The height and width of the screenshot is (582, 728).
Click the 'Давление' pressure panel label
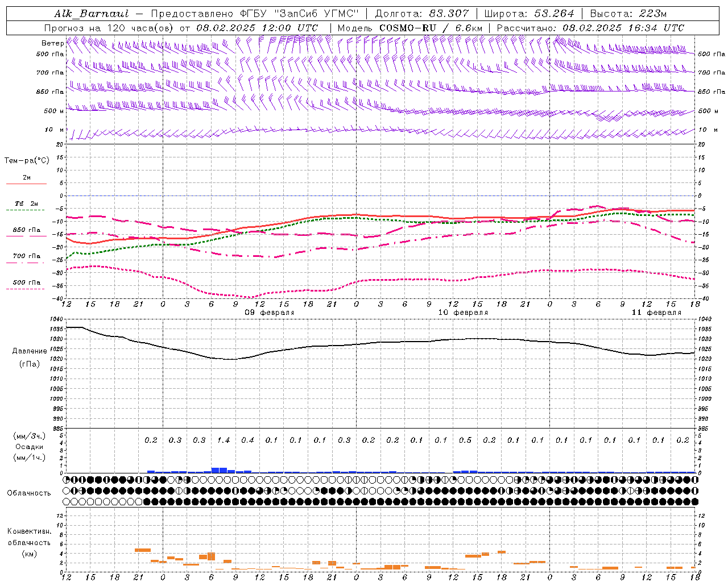[x=30, y=351]
